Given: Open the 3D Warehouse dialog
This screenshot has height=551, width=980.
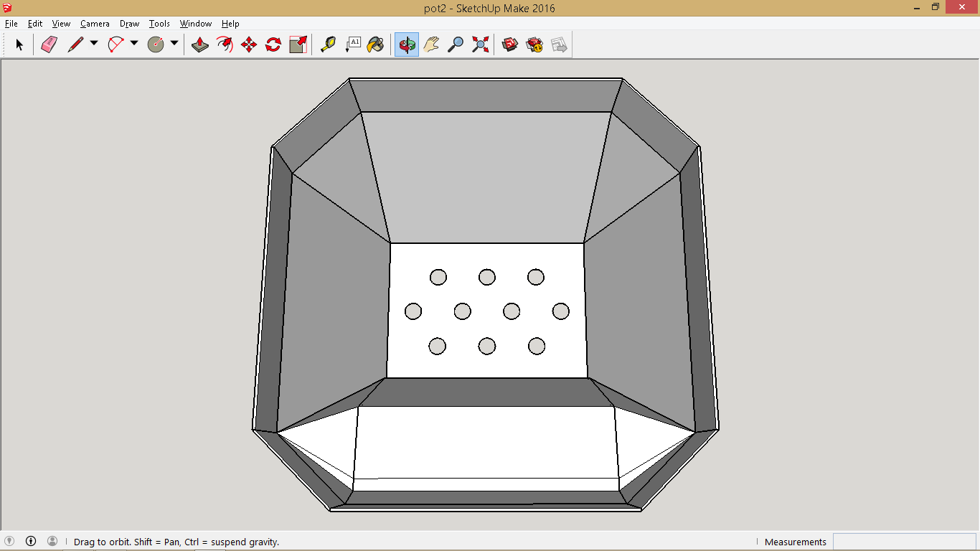Looking at the screenshot, I should [510, 44].
